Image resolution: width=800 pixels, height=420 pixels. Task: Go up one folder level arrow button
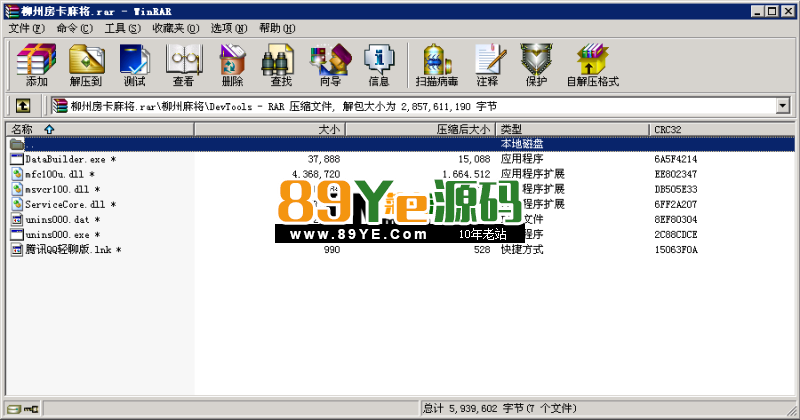click(22, 106)
